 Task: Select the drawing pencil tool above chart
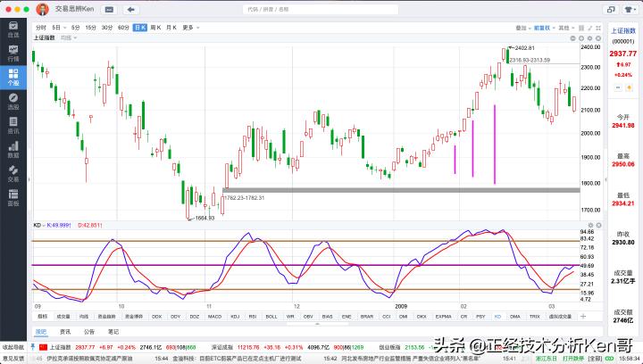tap(590, 28)
